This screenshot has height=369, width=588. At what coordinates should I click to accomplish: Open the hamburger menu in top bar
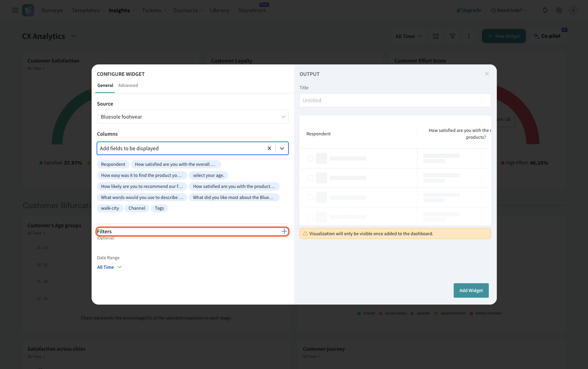click(15, 10)
